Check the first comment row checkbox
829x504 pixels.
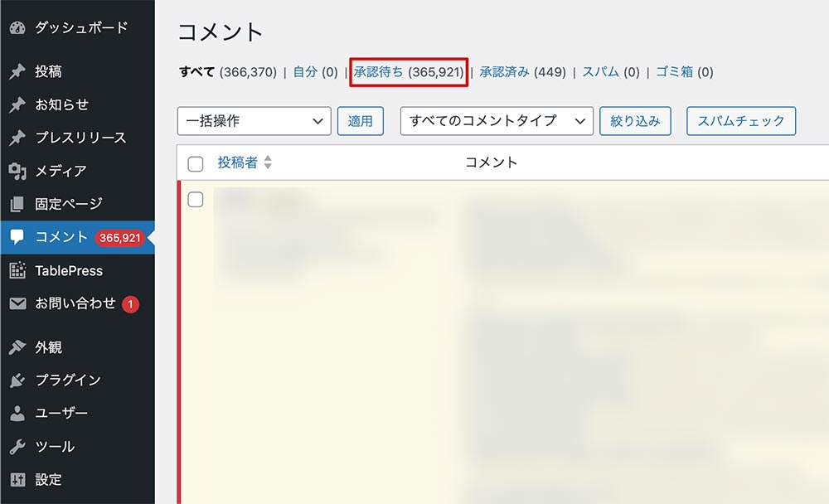tap(196, 200)
